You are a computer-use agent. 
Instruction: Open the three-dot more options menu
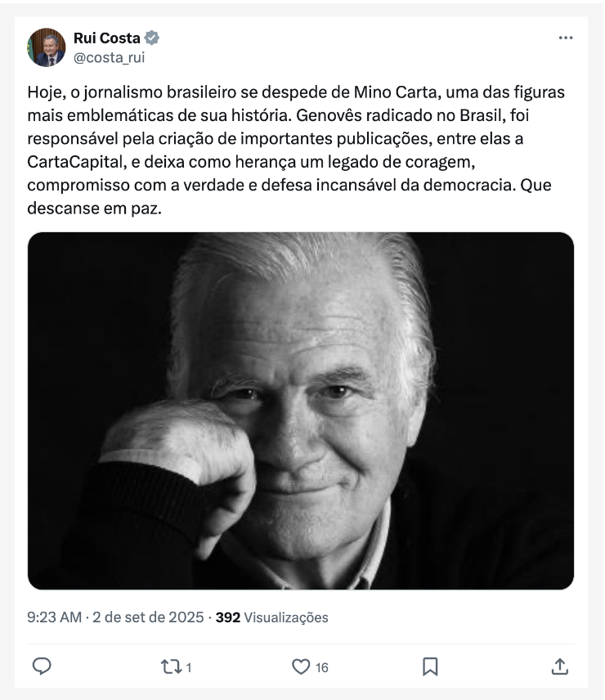(566, 38)
